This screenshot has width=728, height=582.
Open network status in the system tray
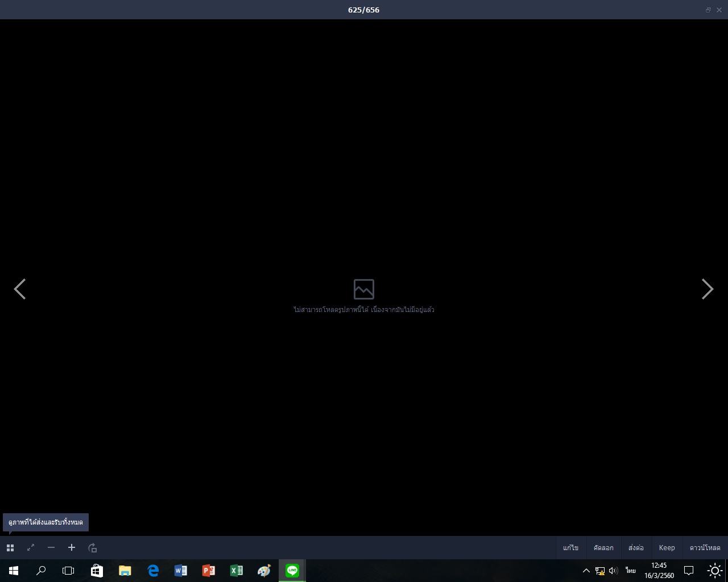[600, 571]
